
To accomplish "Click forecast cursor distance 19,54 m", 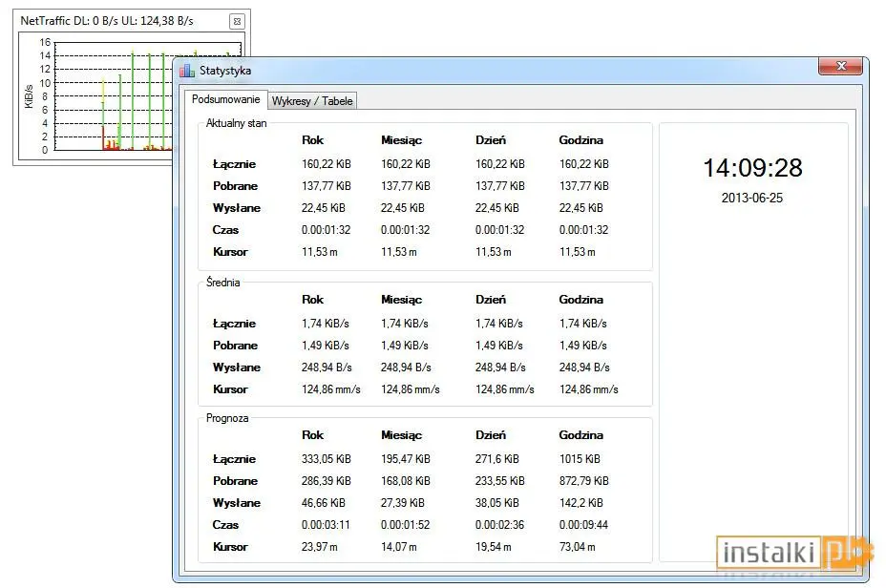I will tap(493, 547).
